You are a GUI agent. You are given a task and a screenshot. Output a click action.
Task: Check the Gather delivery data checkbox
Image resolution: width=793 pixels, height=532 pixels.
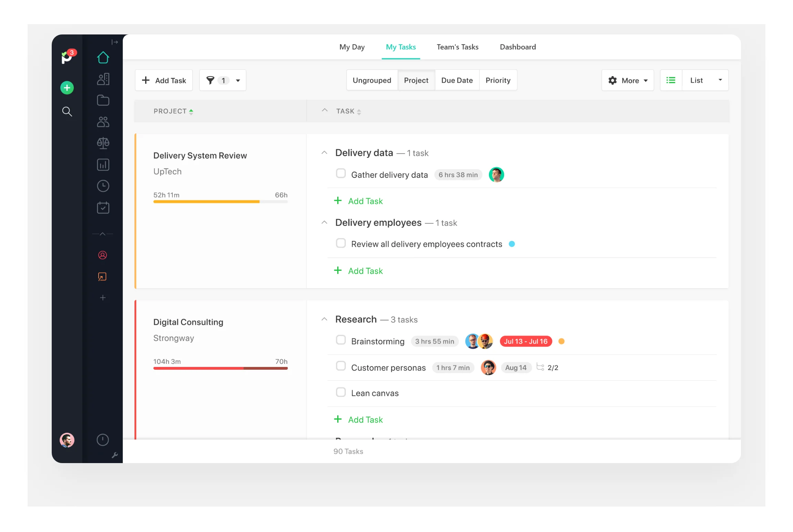[x=341, y=173]
